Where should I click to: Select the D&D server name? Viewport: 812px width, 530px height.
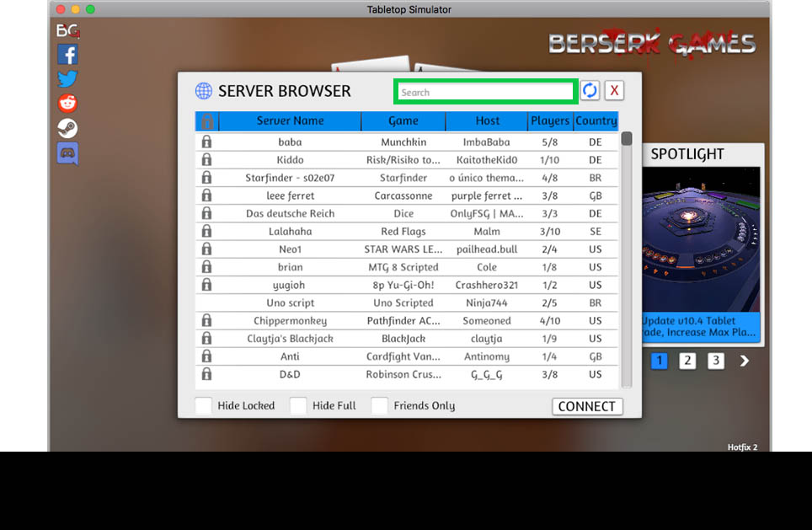coord(290,374)
